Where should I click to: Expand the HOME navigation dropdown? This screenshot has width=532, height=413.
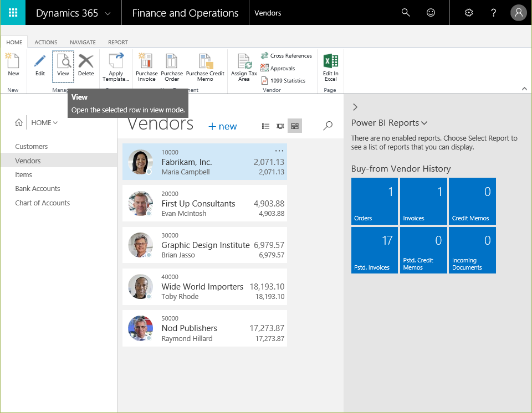[44, 123]
